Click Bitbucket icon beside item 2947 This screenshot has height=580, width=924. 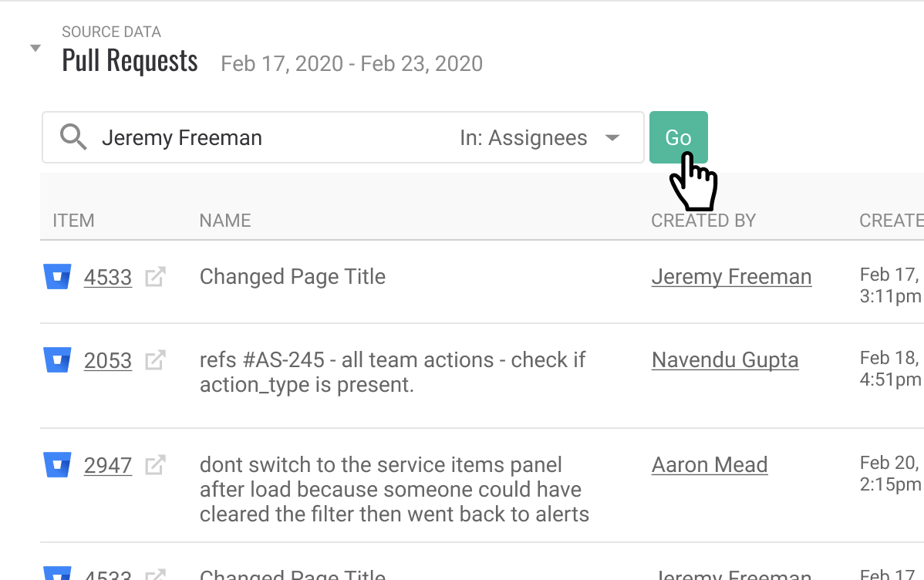(x=57, y=465)
